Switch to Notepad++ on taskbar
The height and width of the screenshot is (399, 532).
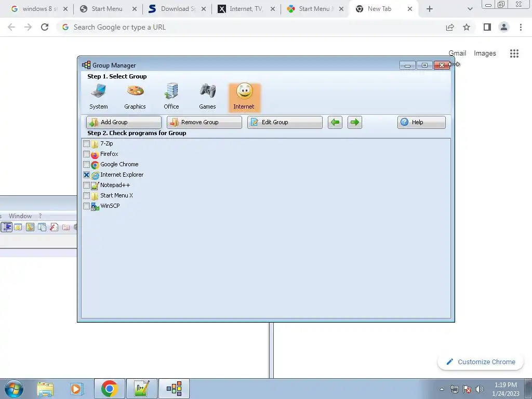pos(141,389)
